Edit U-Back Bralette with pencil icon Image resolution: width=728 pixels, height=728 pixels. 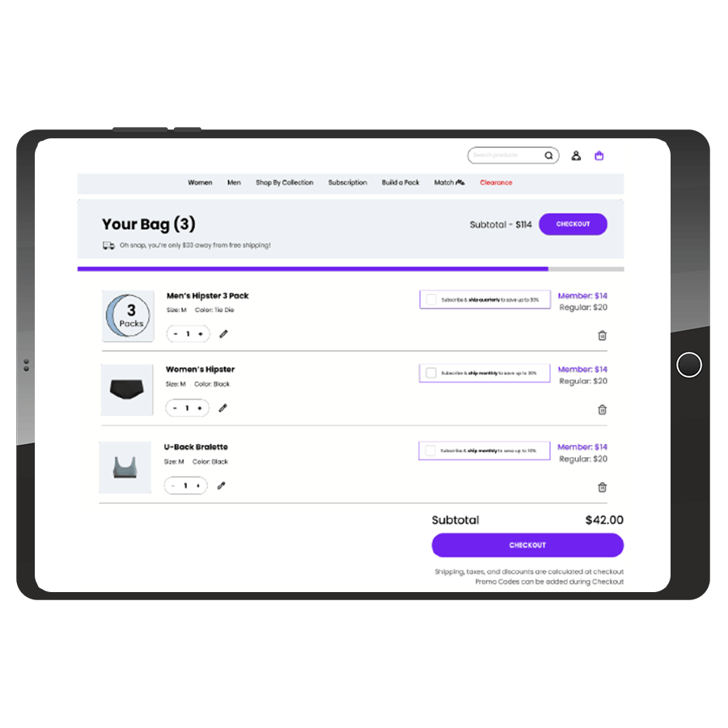[x=221, y=485]
